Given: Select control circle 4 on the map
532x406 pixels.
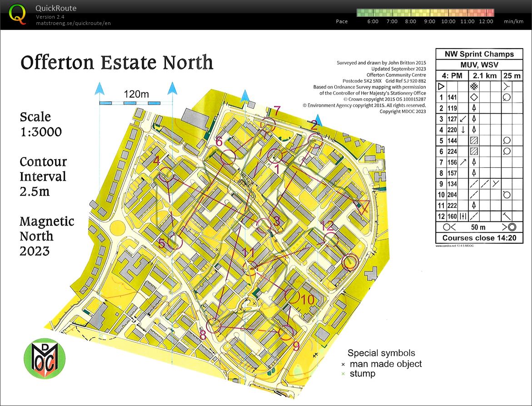Looking at the screenshot, I should point(167,174).
